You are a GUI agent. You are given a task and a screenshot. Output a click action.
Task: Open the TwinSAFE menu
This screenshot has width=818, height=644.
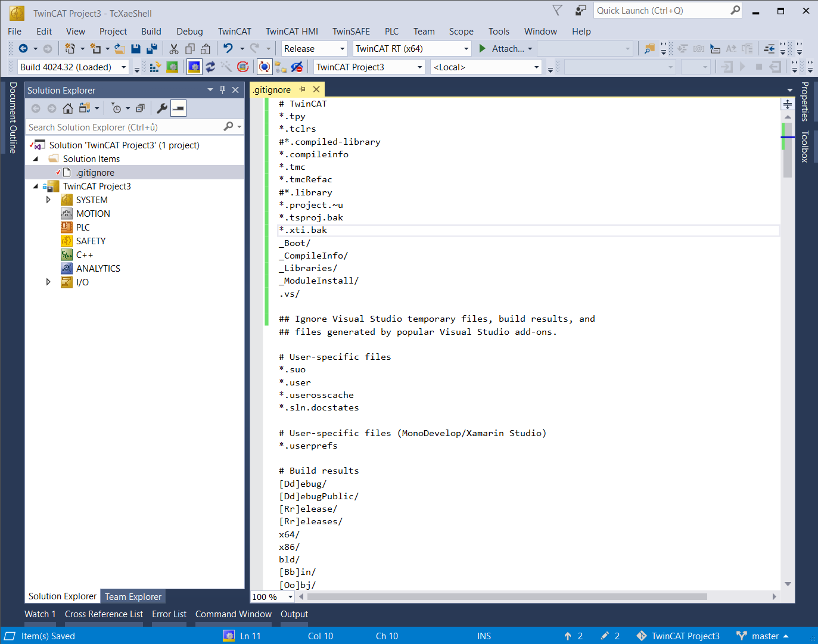click(351, 32)
